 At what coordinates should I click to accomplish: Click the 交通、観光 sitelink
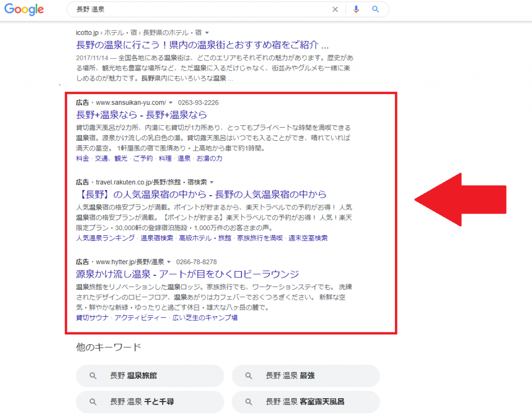click(x=111, y=158)
